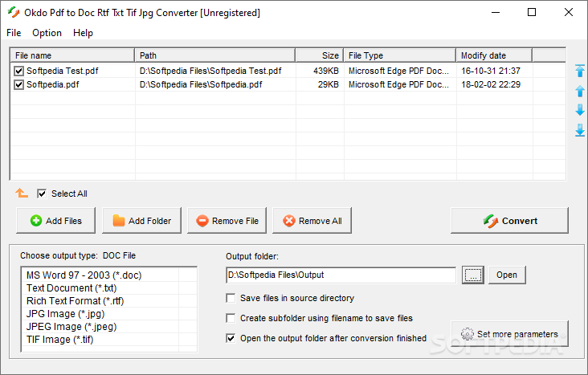The height and width of the screenshot is (375, 588).
Task: Select the Softpedia Test.pdf file name
Action: pyautogui.click(x=62, y=71)
